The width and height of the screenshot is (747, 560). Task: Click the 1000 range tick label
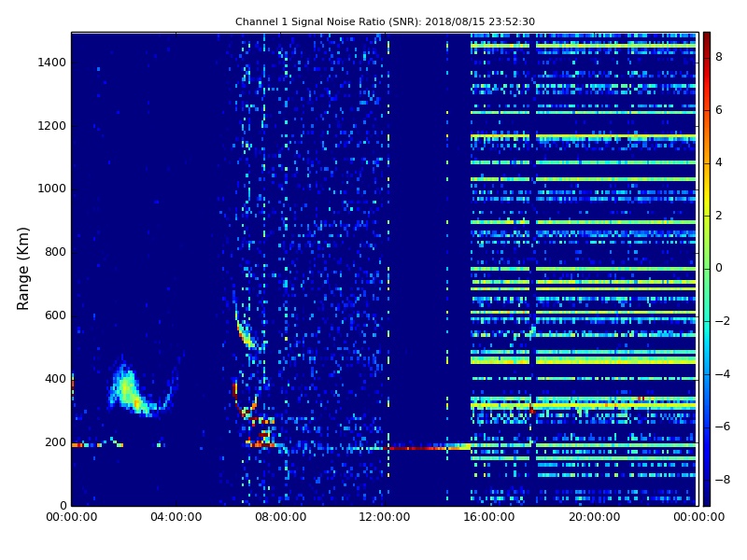tap(52, 189)
